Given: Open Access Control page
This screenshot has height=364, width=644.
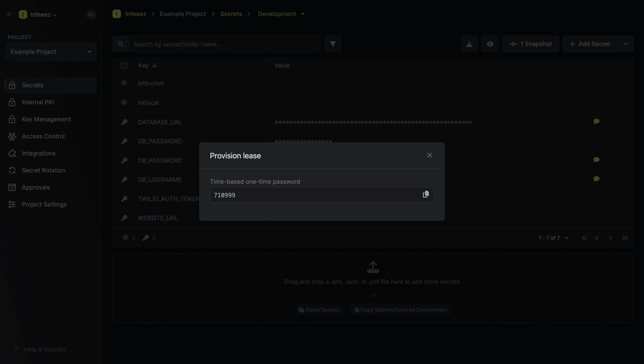Looking at the screenshot, I should (x=51, y=136).
